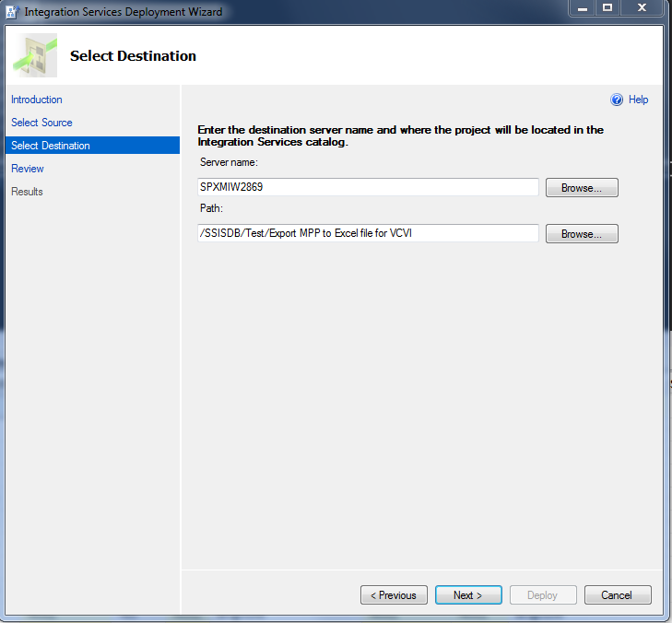Click into the Path text field
672x623 pixels.
click(x=368, y=233)
